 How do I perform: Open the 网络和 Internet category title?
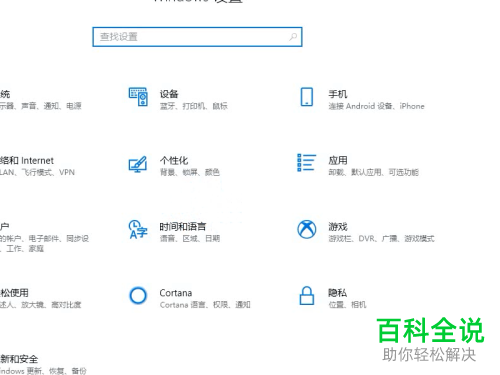(x=27, y=160)
